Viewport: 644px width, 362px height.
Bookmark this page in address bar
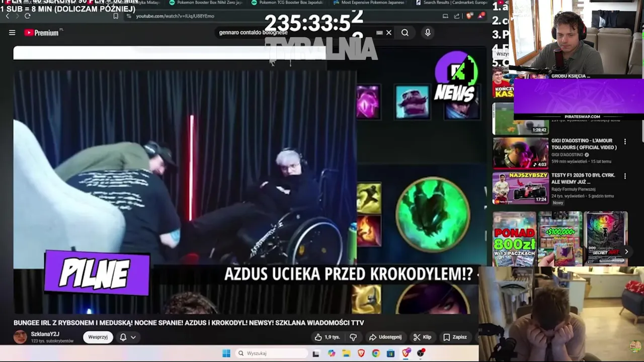coord(116,16)
